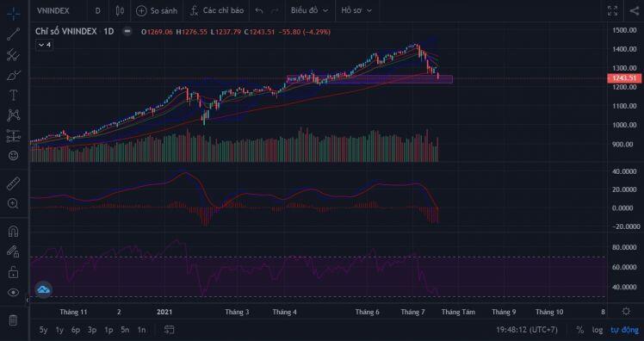Select the crosshair cursor tool
Screen dimensions: 644x341
(x=13, y=13)
